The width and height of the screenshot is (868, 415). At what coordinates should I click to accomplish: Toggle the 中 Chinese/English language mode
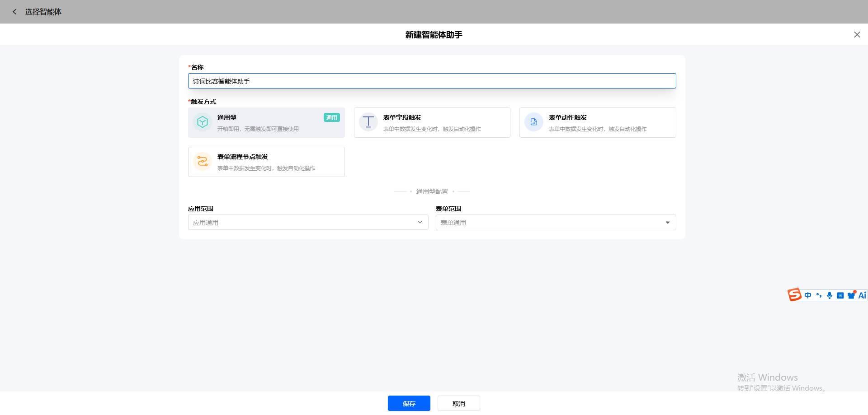tap(808, 295)
